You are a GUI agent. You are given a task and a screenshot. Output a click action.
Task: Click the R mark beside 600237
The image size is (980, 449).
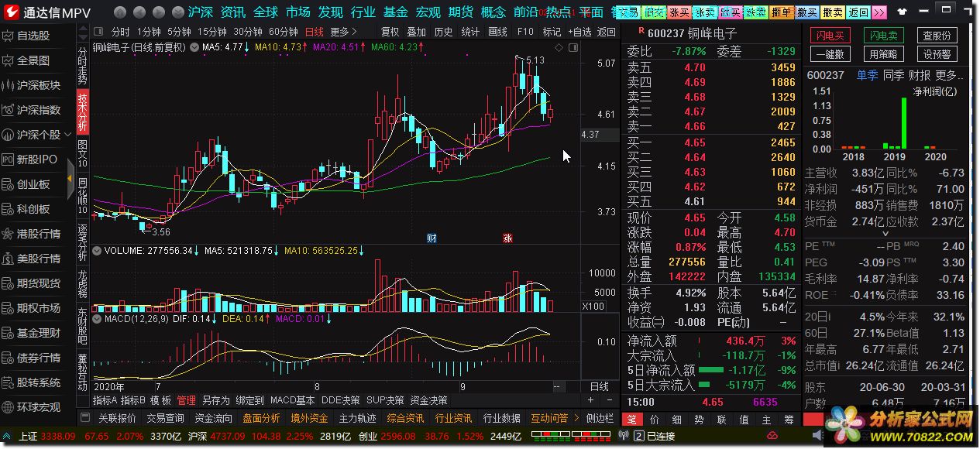640,32
